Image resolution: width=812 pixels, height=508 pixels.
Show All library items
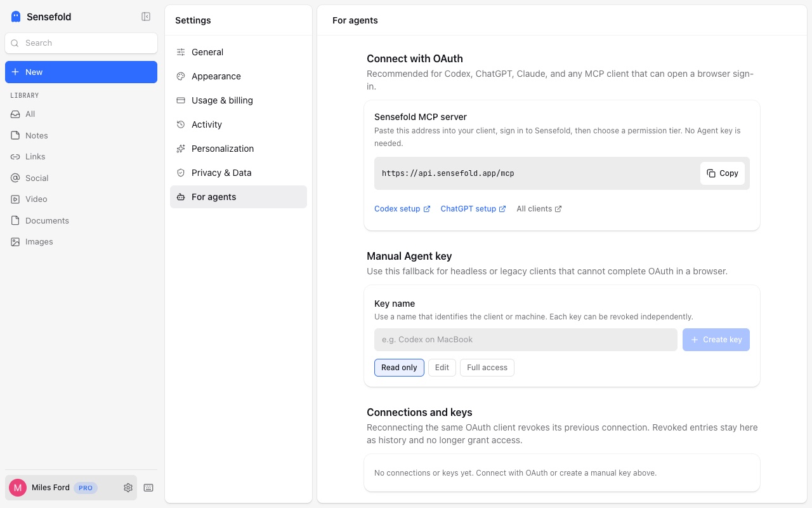click(x=81, y=114)
